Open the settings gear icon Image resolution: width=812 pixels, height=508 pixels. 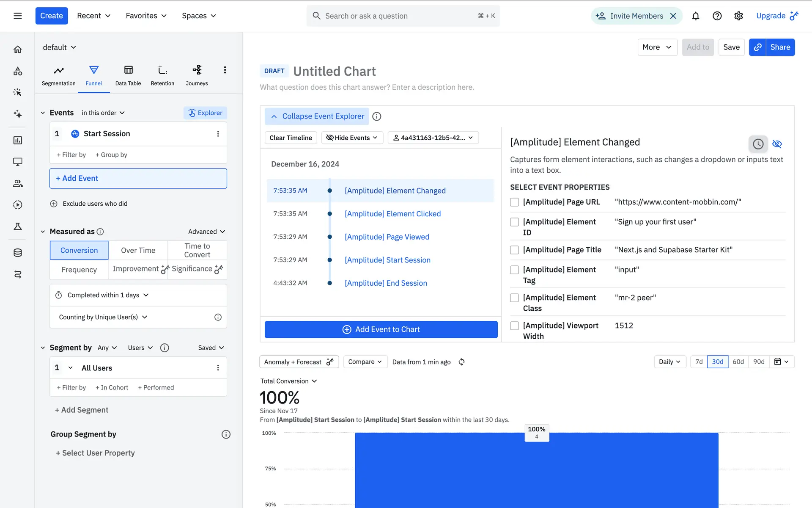click(x=738, y=16)
